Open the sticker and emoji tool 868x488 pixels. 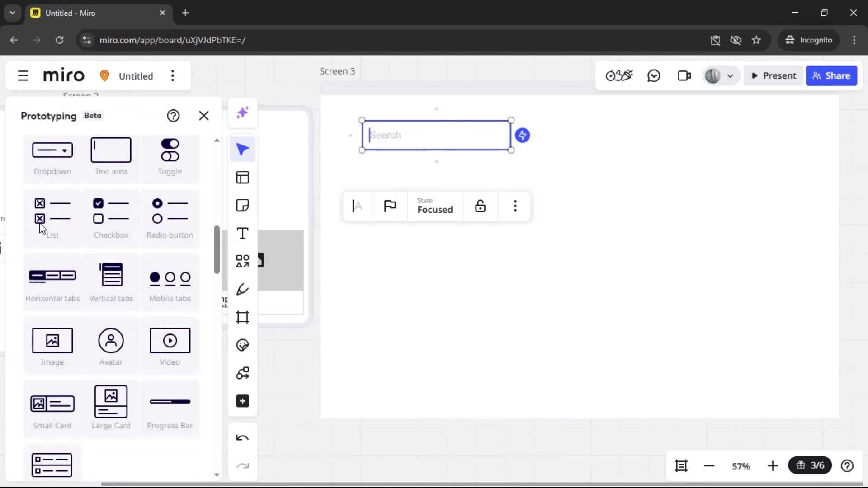[x=243, y=345]
